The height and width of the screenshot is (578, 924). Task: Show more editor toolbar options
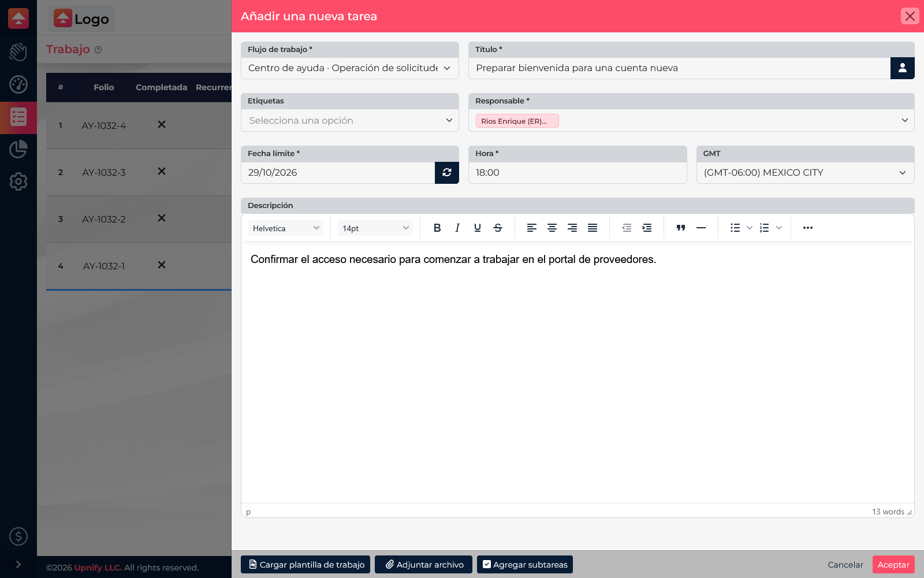808,228
